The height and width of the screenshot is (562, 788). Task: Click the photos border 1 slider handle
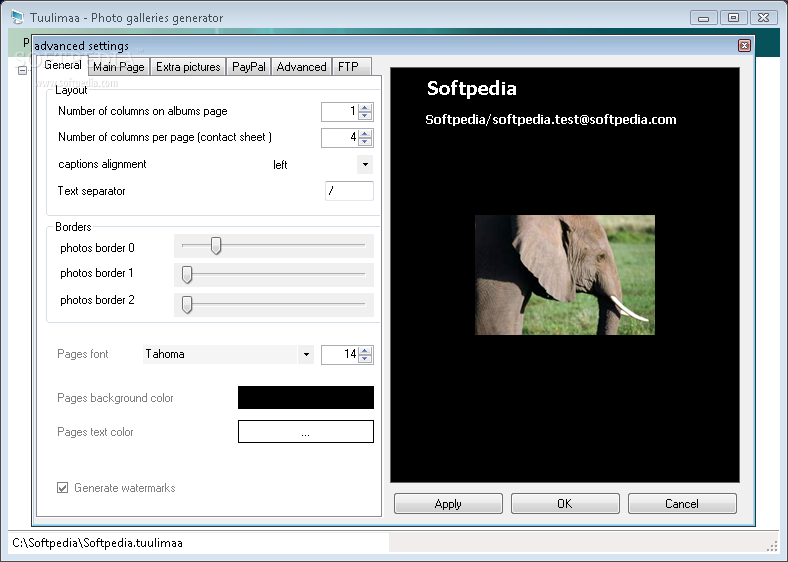[x=187, y=275]
